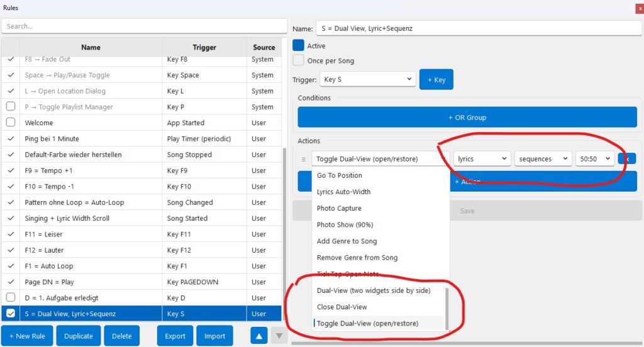Open the 50:50 split ratio dropdown

(594, 159)
